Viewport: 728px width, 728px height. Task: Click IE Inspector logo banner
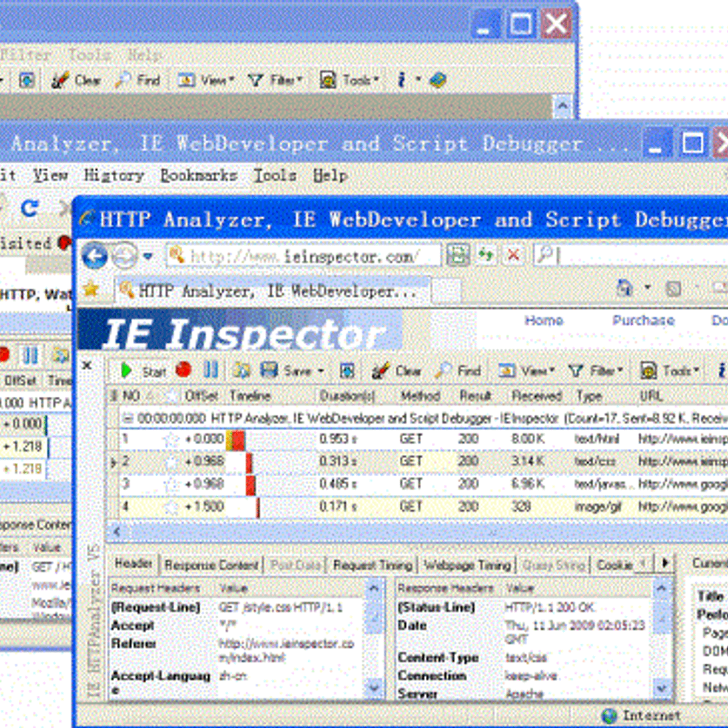point(240,329)
